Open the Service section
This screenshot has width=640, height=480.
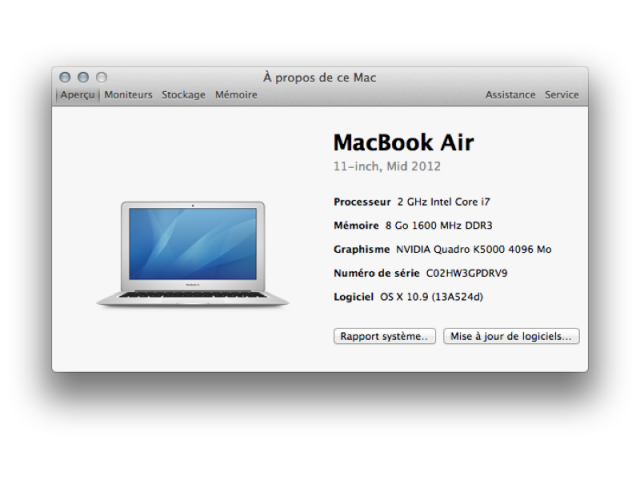pos(562,95)
